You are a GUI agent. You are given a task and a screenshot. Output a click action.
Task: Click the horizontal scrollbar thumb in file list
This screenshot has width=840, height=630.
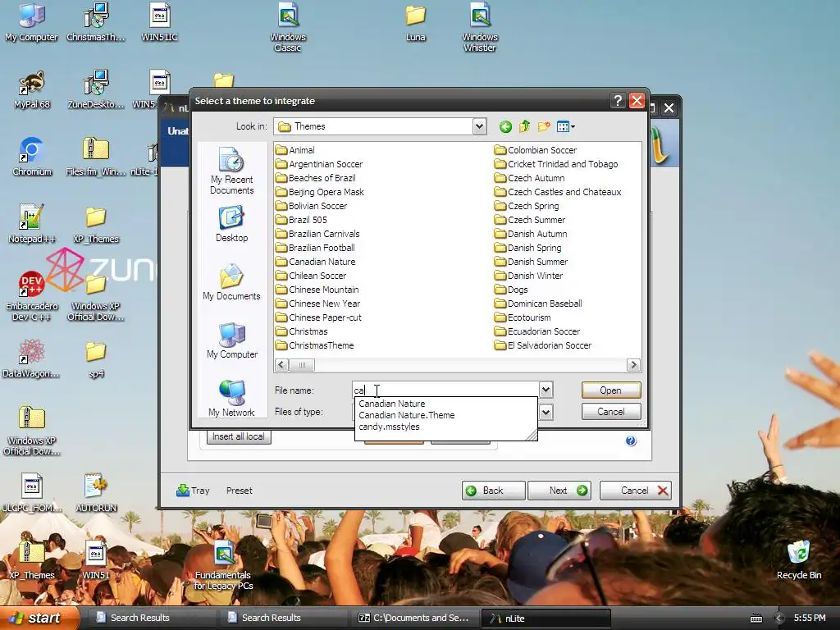click(302, 365)
